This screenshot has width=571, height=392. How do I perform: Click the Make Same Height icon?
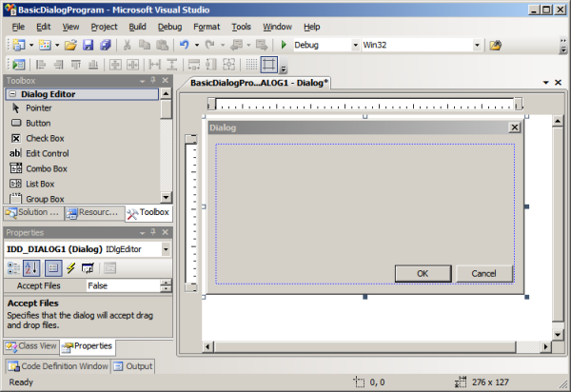(211, 65)
